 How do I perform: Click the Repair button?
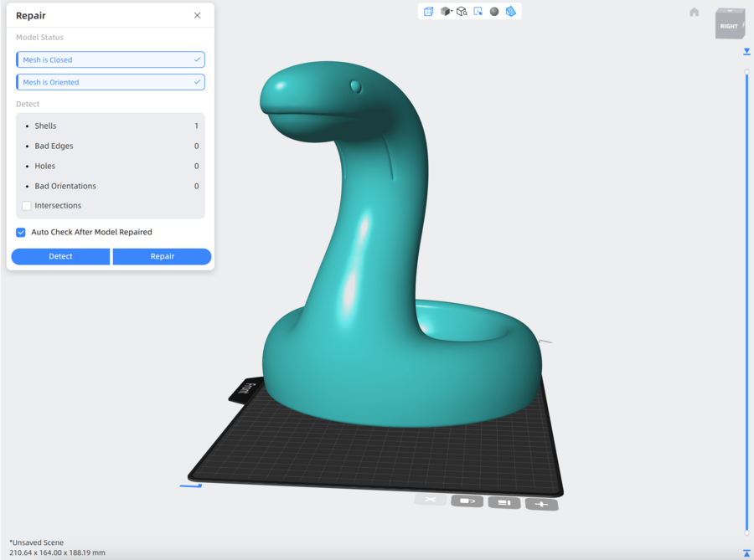(162, 256)
